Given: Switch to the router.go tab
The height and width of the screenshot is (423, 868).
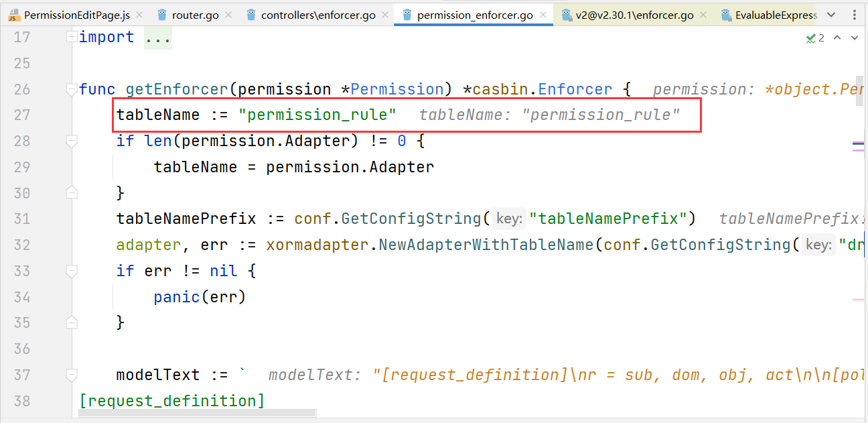Looking at the screenshot, I should coord(194,13).
